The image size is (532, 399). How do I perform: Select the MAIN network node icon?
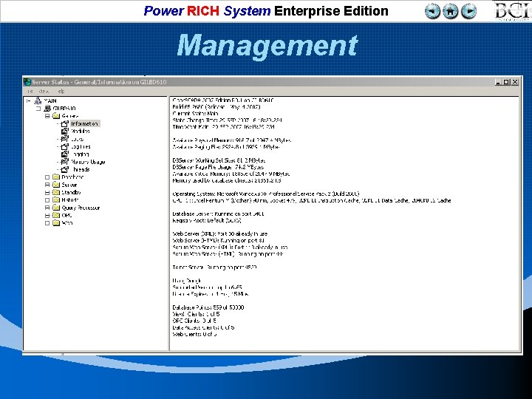(x=38, y=100)
